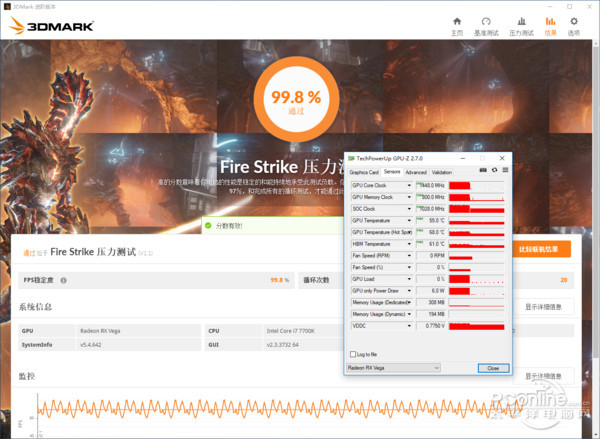Open the HBM Temperature sensor dropdown

(409, 244)
